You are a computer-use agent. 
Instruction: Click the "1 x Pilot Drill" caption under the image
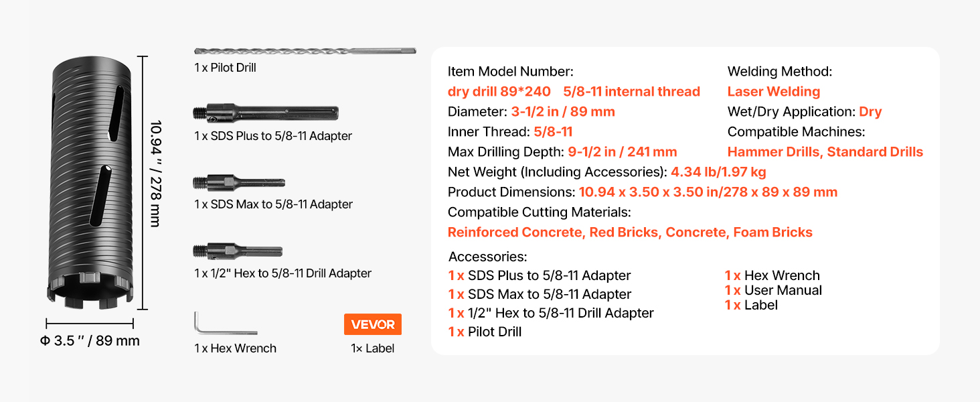(226, 68)
